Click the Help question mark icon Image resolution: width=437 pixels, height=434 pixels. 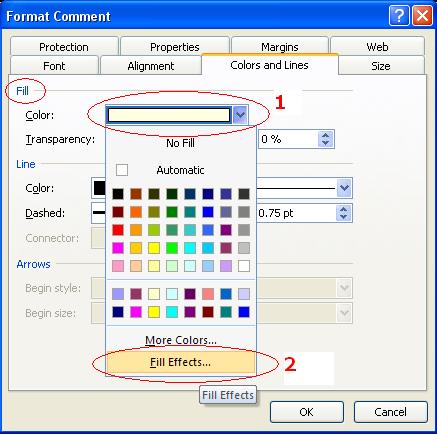pos(399,16)
